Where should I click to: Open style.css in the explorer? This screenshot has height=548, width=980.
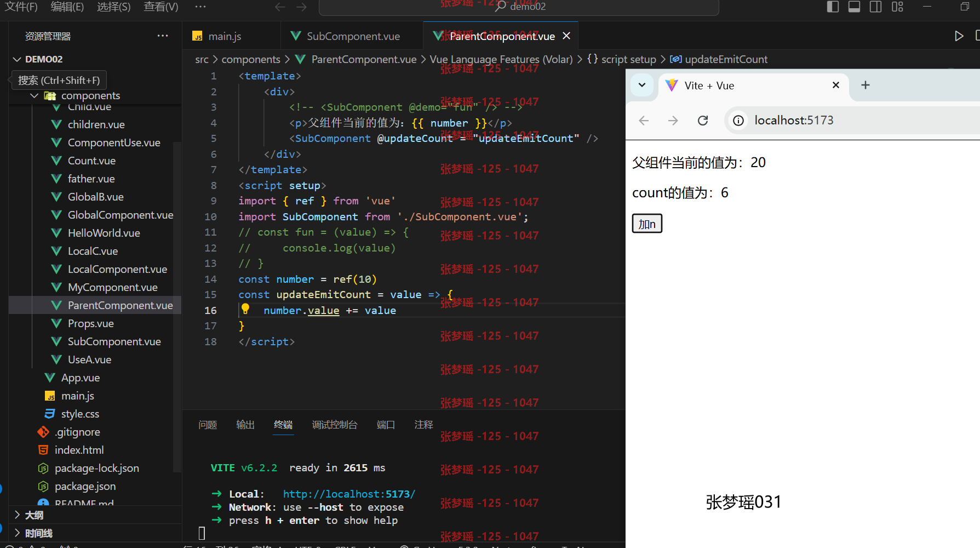[x=80, y=414]
